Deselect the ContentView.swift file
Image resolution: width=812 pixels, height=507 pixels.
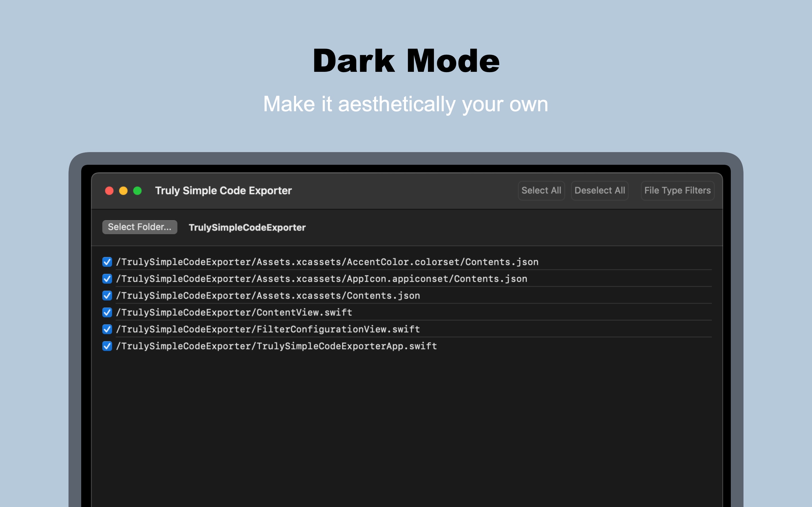pyautogui.click(x=107, y=313)
